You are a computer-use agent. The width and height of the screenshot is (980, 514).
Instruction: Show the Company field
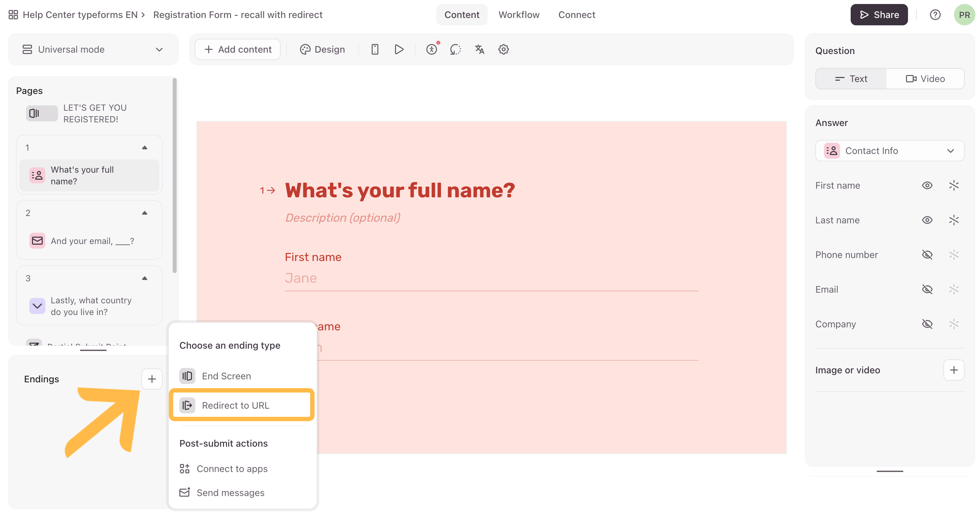click(x=927, y=324)
